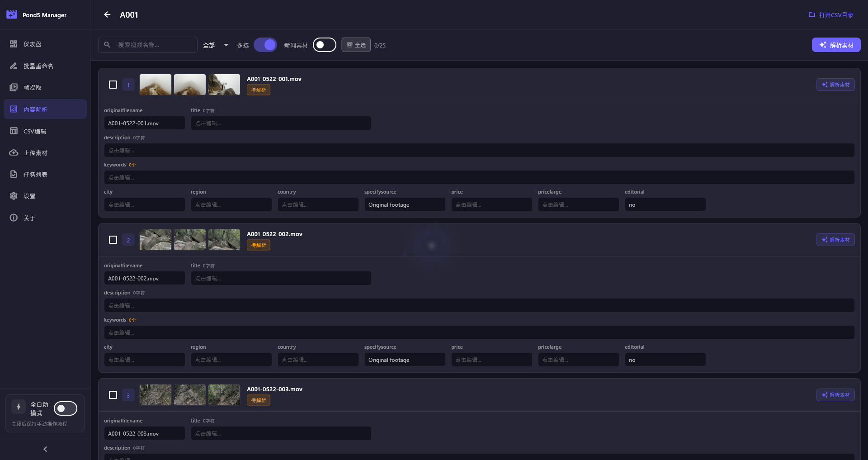The height and width of the screenshot is (460, 868).
Task: Click the keywords field of A001-0522-001.mov
Action: tap(479, 177)
